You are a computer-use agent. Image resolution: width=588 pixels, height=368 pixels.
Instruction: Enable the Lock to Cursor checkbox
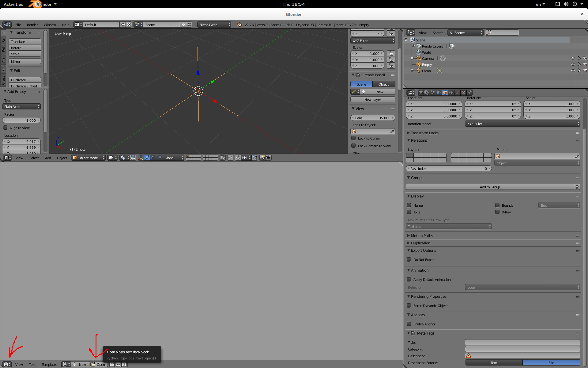point(353,138)
